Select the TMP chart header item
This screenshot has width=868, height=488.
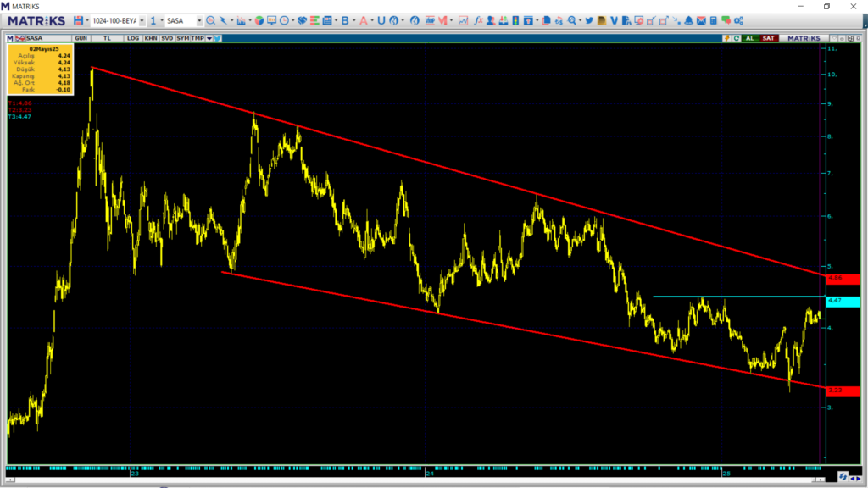(198, 38)
